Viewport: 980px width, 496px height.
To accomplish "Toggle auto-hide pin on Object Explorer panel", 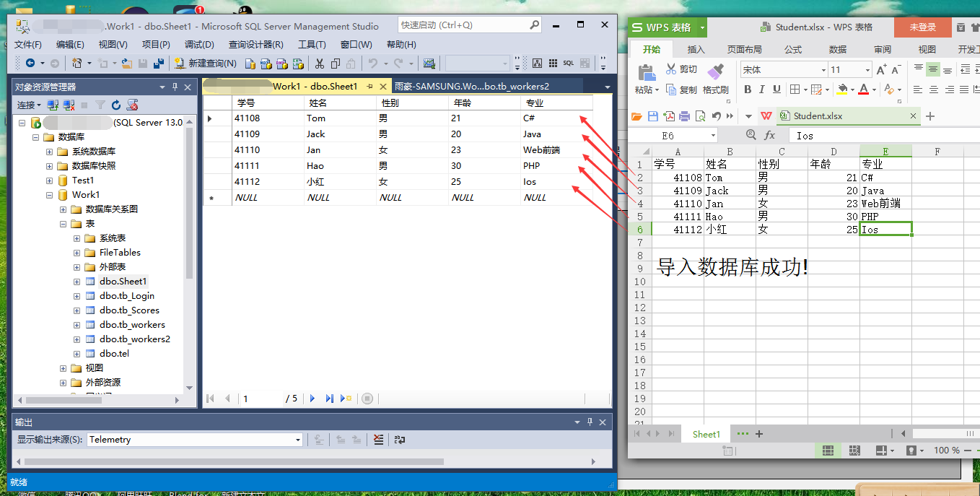I will [175, 87].
